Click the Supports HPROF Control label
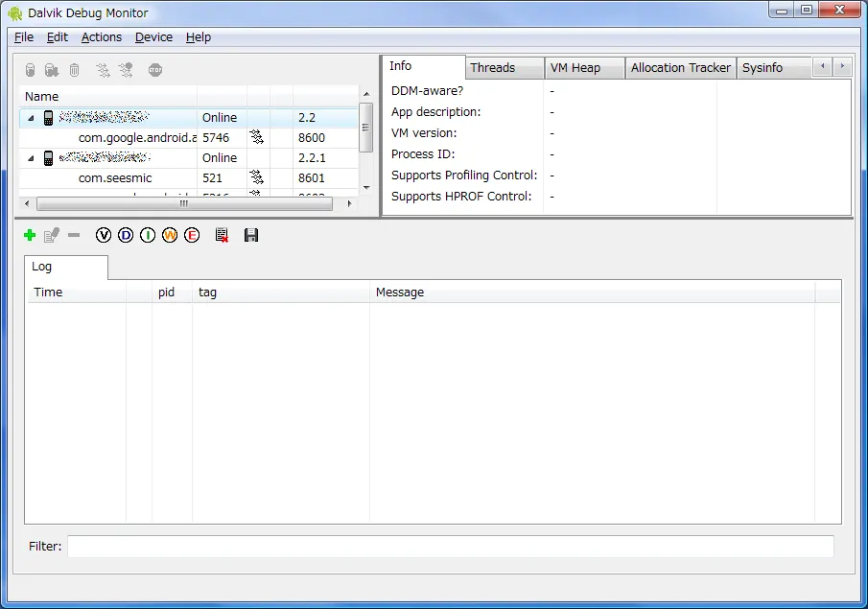The height and width of the screenshot is (609, 868). 461,197
